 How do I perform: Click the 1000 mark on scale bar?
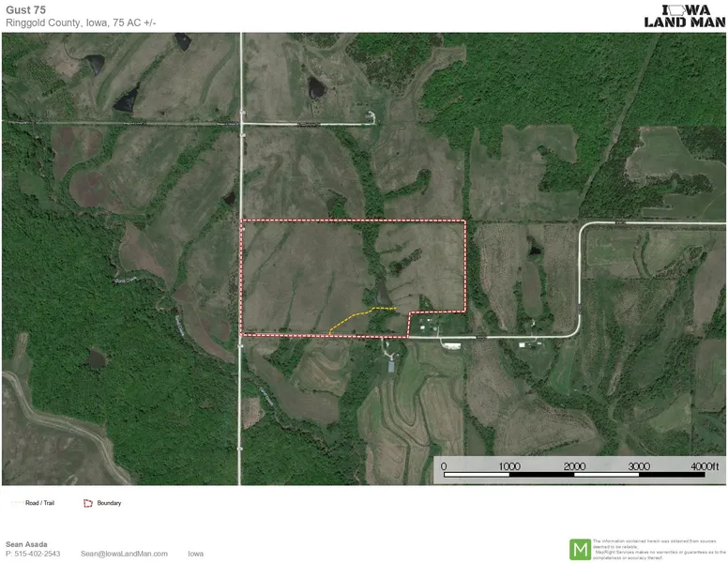pyautogui.click(x=509, y=466)
